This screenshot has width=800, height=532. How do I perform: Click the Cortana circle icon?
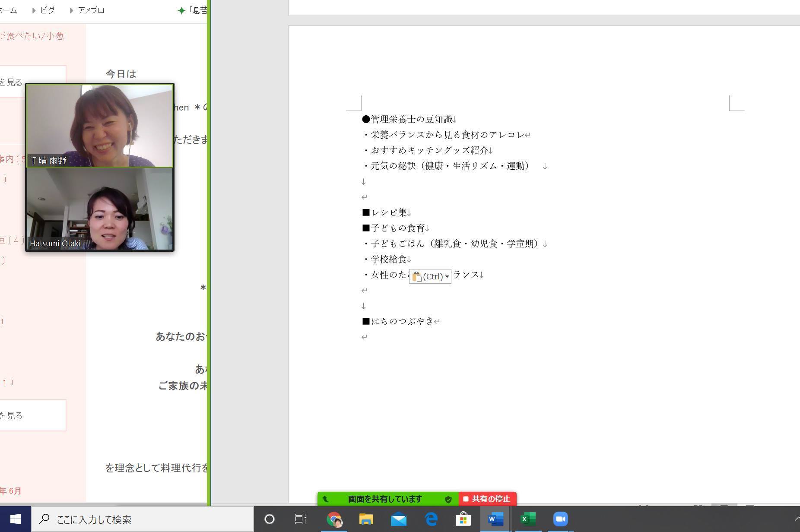pos(269,519)
